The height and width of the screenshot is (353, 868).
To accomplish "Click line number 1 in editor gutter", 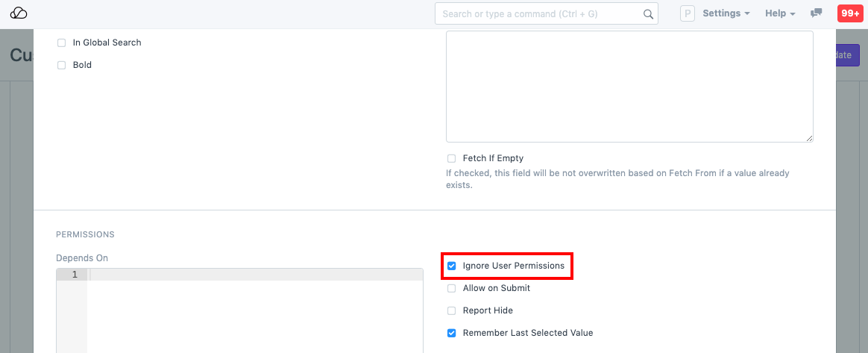I will point(74,275).
